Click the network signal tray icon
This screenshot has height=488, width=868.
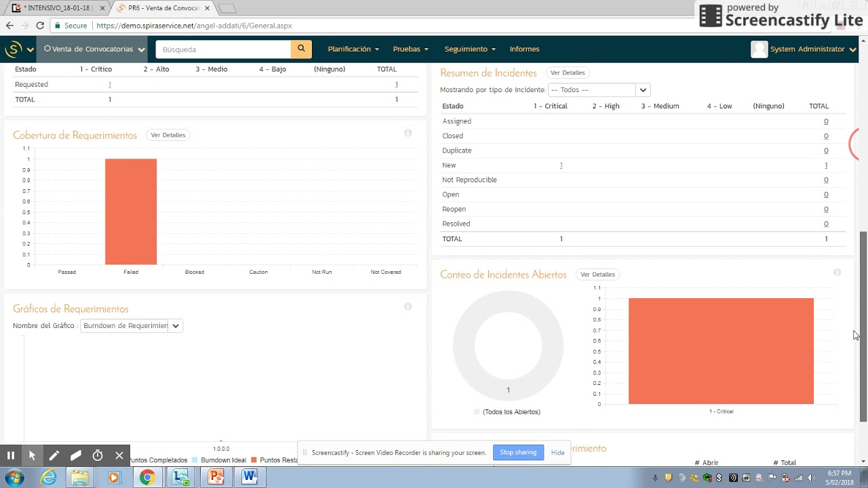[x=798, y=478]
